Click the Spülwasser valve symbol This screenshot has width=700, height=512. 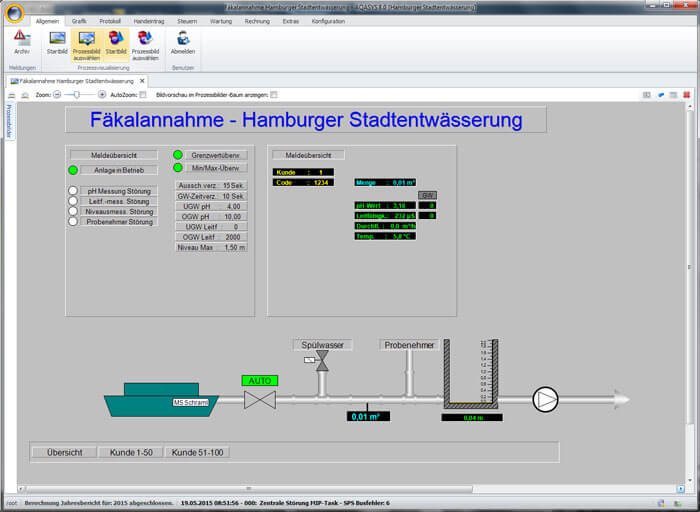point(322,361)
